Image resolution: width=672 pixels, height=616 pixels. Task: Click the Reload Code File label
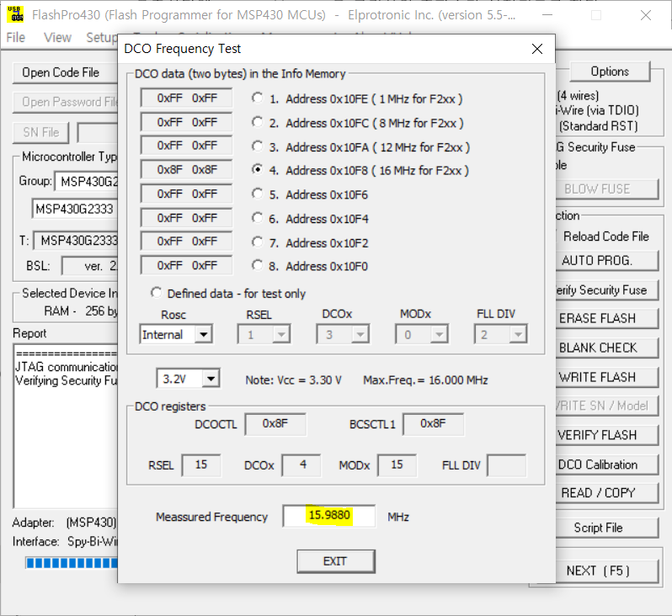[x=605, y=236]
